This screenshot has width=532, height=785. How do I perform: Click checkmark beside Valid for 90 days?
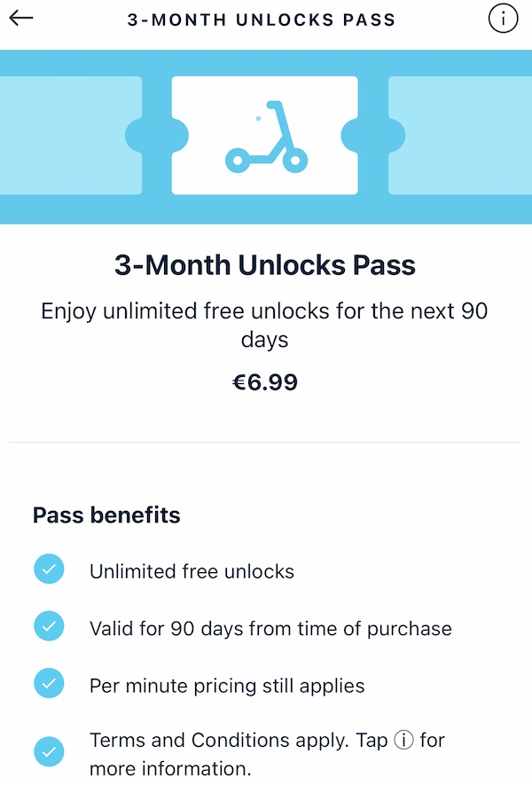click(x=49, y=626)
